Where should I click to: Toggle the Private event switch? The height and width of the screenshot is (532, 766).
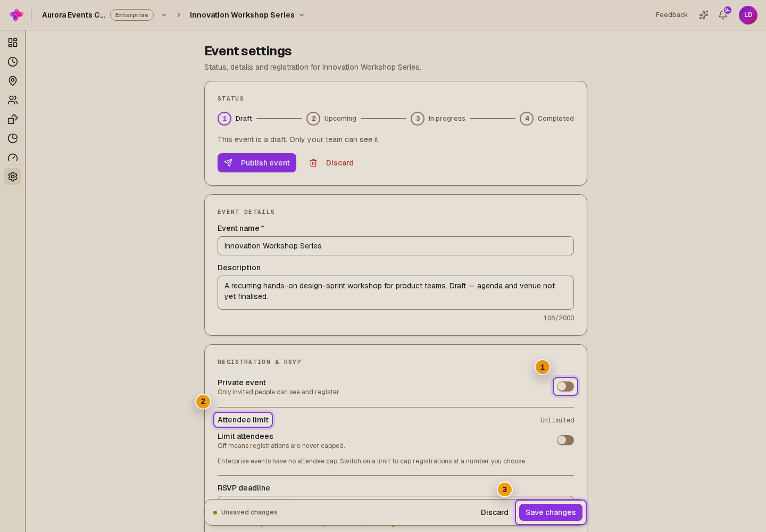(565, 386)
